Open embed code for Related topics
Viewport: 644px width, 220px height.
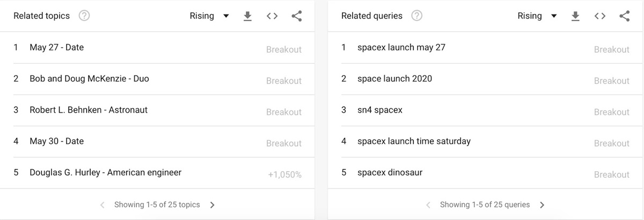(272, 16)
